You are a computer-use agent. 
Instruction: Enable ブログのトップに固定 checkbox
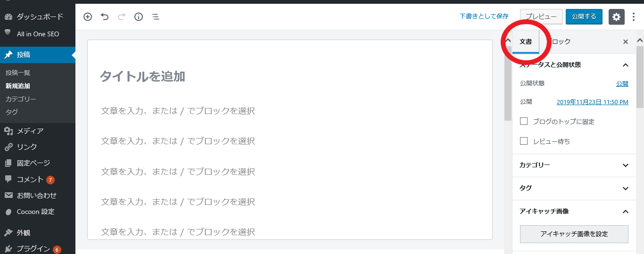tap(524, 121)
